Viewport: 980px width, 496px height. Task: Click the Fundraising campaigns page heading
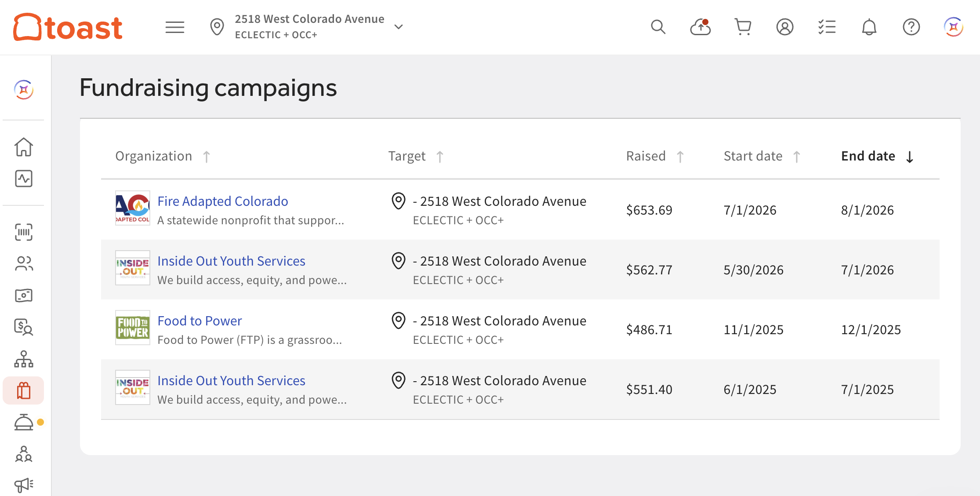tap(208, 88)
